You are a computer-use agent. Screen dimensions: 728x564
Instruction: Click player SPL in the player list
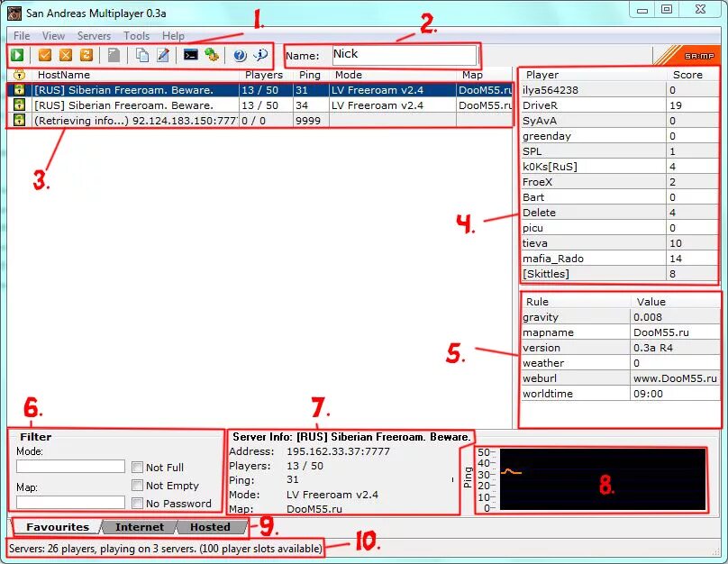(x=620, y=151)
